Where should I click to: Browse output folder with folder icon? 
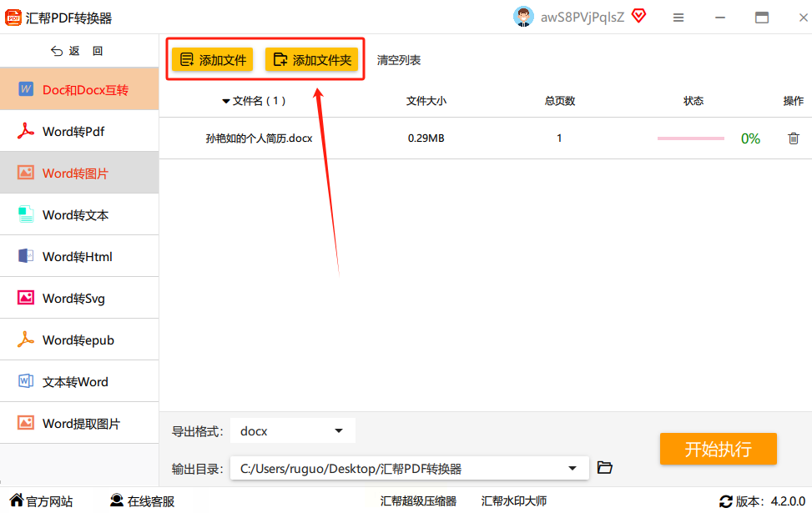pyautogui.click(x=604, y=467)
